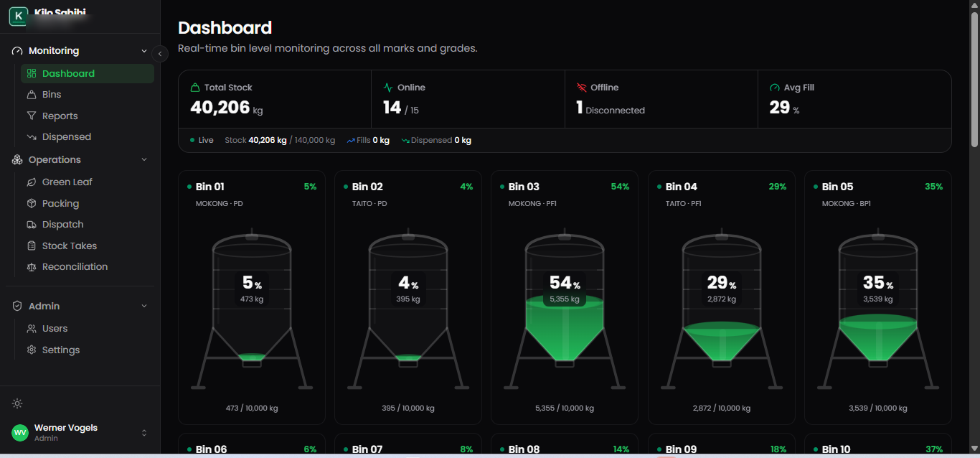
Task: Collapse the Admin section chevron
Action: [144, 307]
